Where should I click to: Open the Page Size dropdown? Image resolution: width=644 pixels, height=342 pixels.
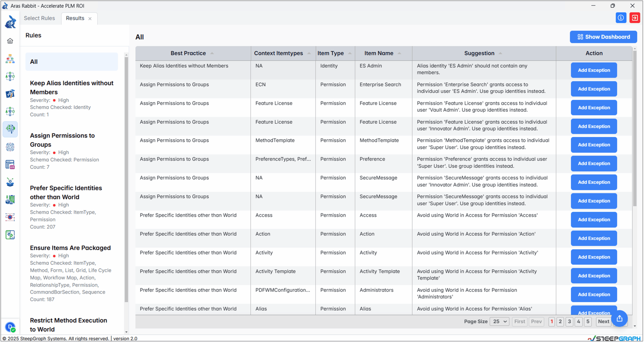(500, 321)
